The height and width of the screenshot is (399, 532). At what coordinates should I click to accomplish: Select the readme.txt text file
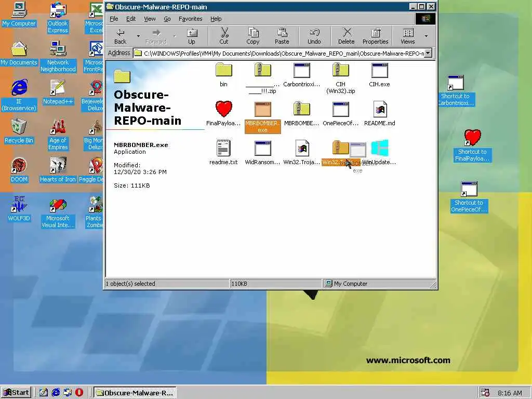pos(223,153)
